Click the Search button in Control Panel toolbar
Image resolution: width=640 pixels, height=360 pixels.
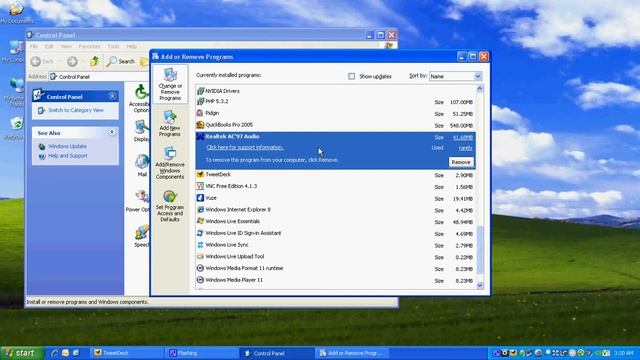pyautogui.click(x=121, y=61)
